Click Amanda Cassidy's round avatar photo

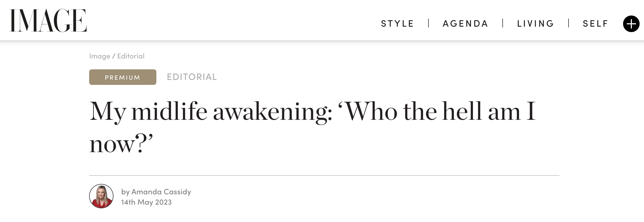(101, 196)
